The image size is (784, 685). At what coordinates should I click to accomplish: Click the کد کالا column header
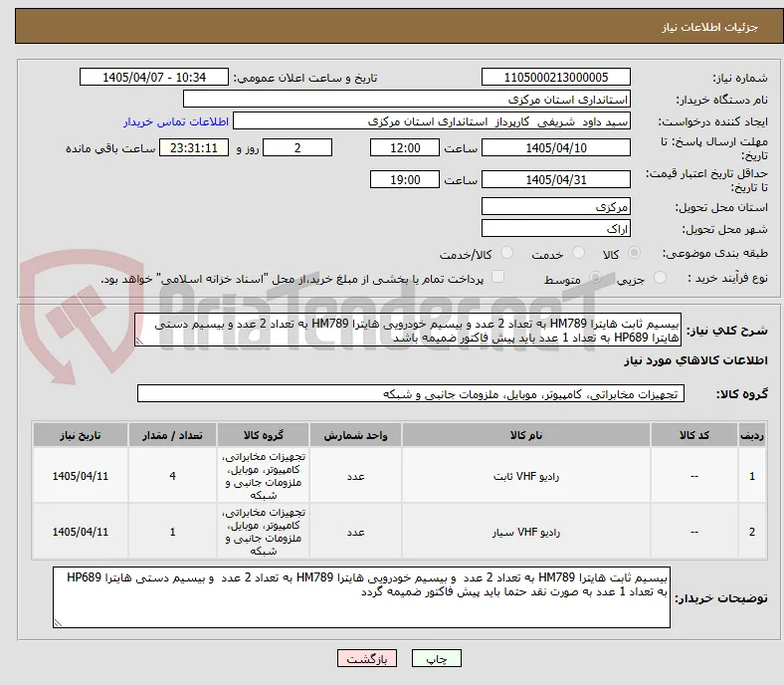point(694,435)
